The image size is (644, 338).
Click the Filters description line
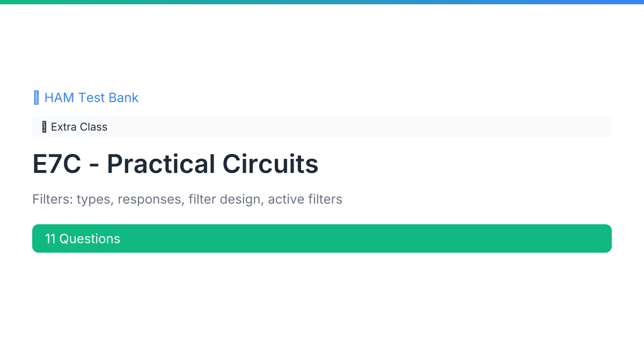click(187, 200)
